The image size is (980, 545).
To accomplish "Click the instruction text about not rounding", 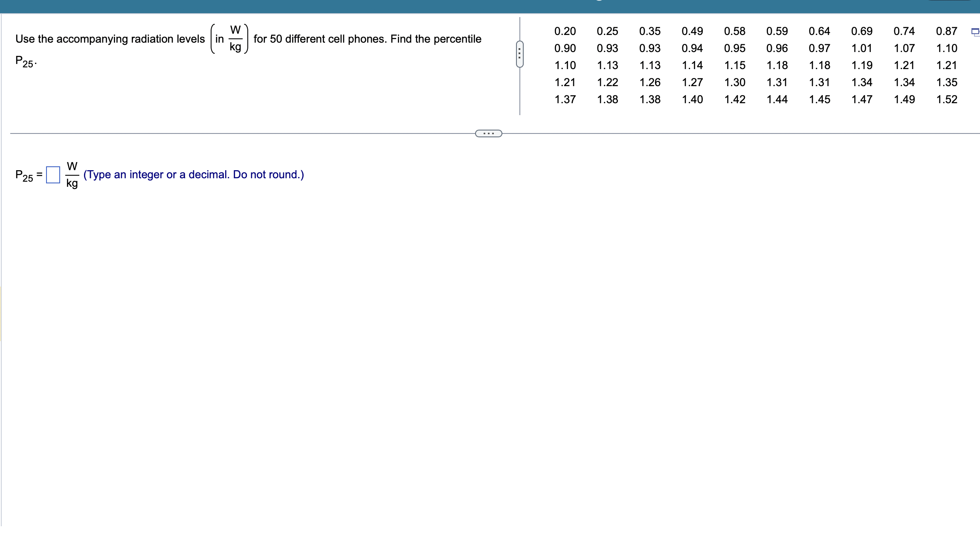I will (x=194, y=174).
